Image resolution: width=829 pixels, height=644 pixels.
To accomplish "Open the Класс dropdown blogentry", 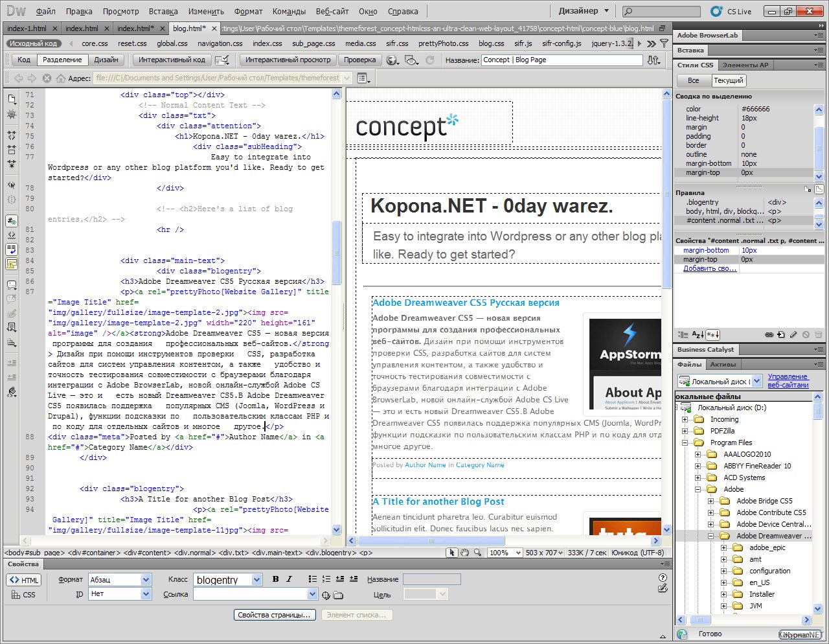I will (257, 579).
